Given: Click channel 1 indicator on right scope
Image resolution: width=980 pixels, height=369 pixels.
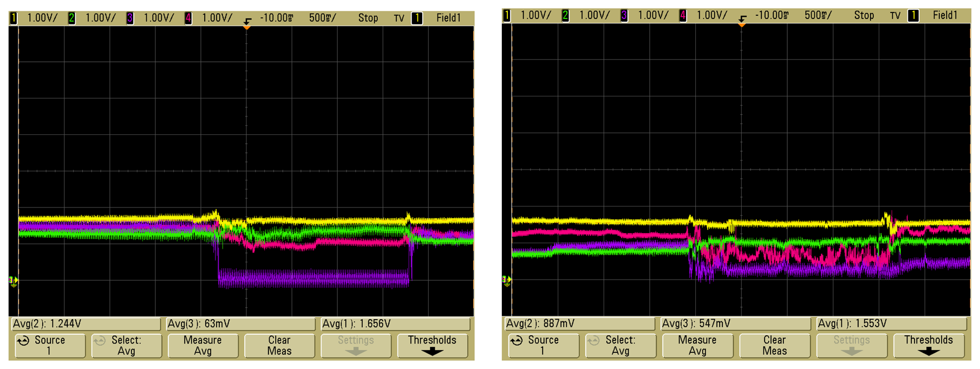Looking at the screenshot, I should 507,15.
